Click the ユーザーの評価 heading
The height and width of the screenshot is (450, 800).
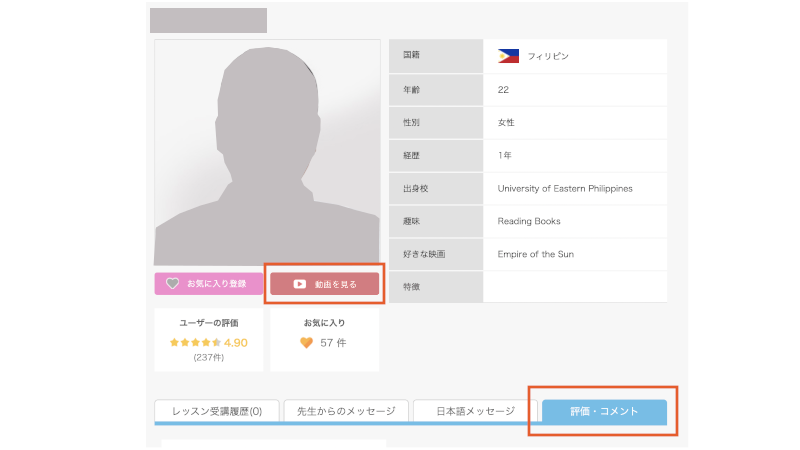click(x=209, y=323)
